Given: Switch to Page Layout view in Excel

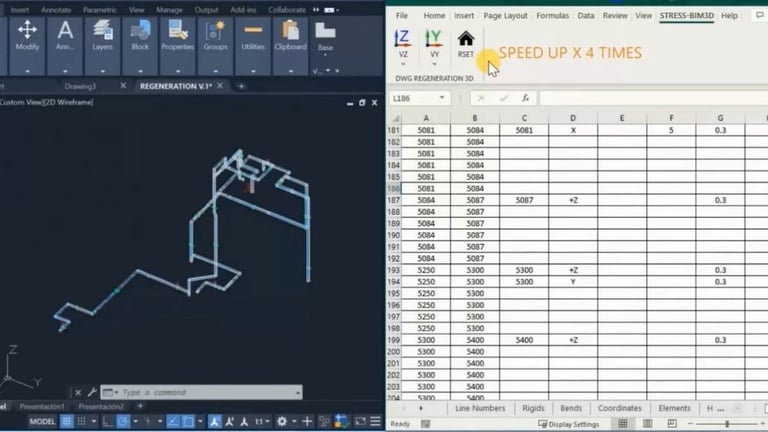Looking at the screenshot, I should pyautogui.click(x=648, y=424).
